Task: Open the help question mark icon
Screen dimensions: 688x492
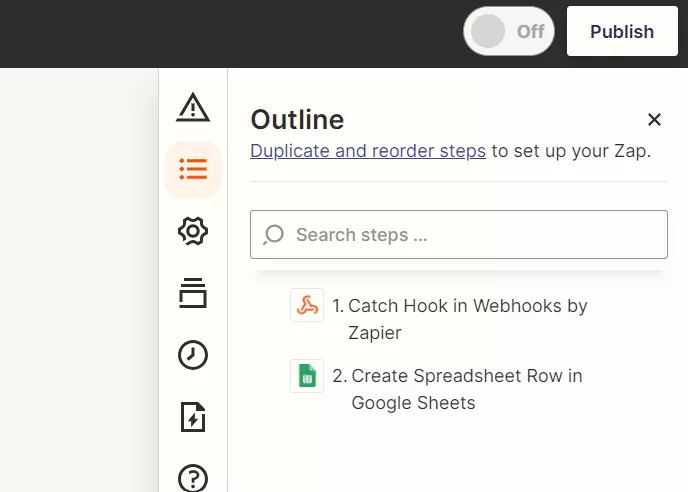Action: tap(193, 478)
